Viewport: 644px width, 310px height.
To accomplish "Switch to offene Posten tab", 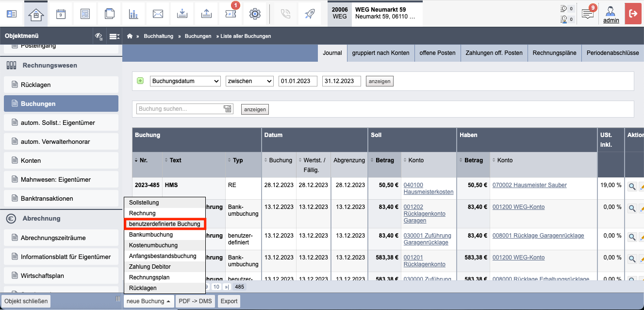I will [x=437, y=53].
